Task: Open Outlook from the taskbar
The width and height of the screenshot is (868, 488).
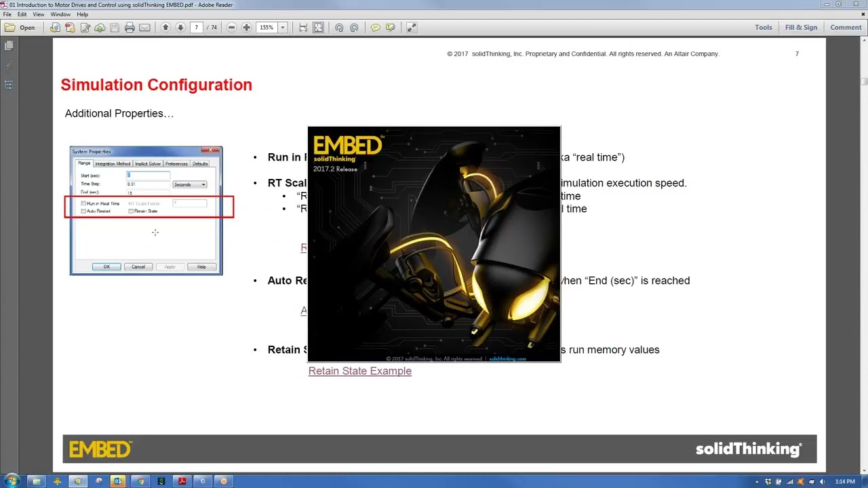Action: click(x=119, y=481)
